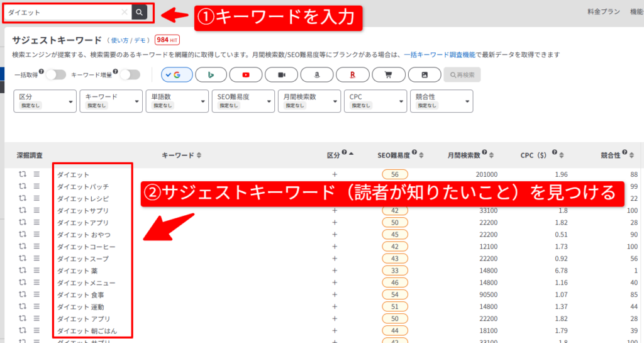Click the retweet-style icon in the ダイエット row
The height and width of the screenshot is (343, 644).
click(x=22, y=175)
